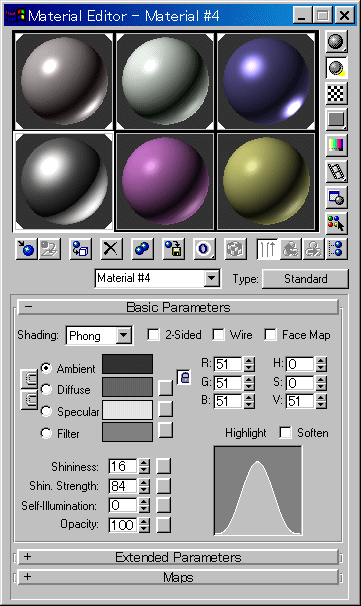Click the Shininess spinner arrows
The width and height of the screenshot is (361, 606).
pyautogui.click(x=144, y=466)
